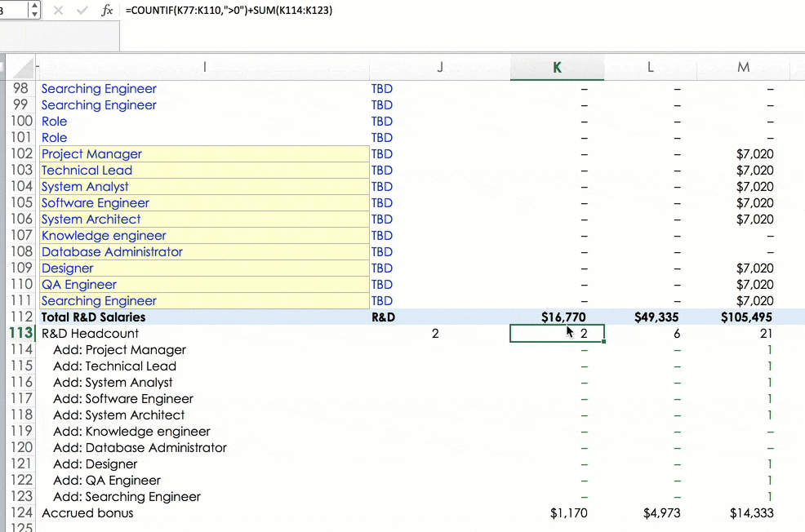The height and width of the screenshot is (532, 805).
Task: Select all cells via corner triangle
Action: coord(21,67)
